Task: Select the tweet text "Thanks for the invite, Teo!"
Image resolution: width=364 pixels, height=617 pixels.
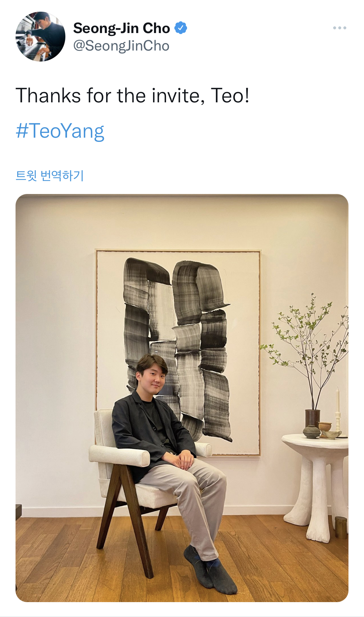Action: point(132,96)
